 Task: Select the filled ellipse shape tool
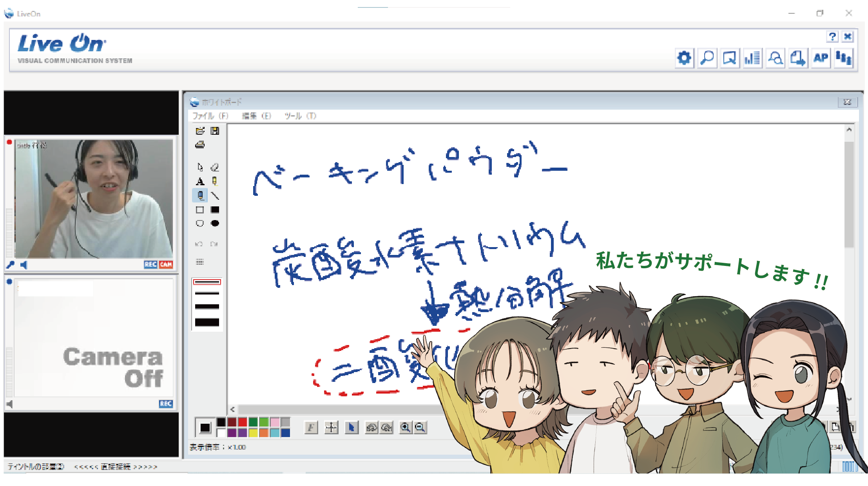coord(215,223)
